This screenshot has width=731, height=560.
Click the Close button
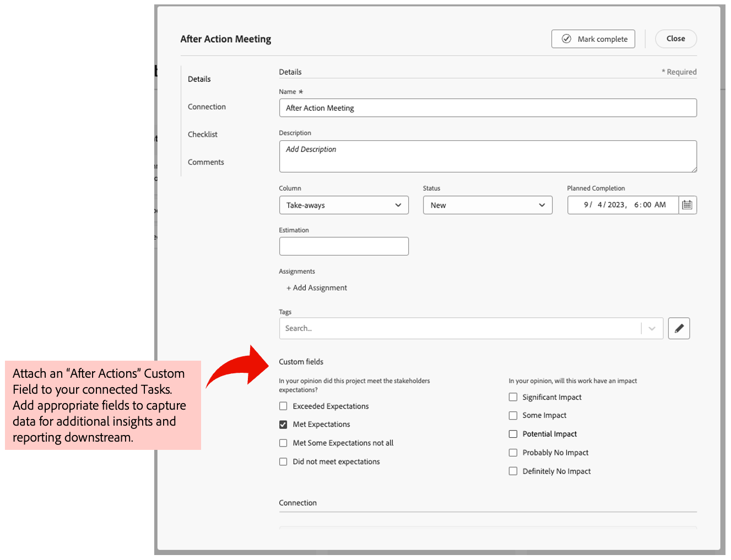coord(675,39)
